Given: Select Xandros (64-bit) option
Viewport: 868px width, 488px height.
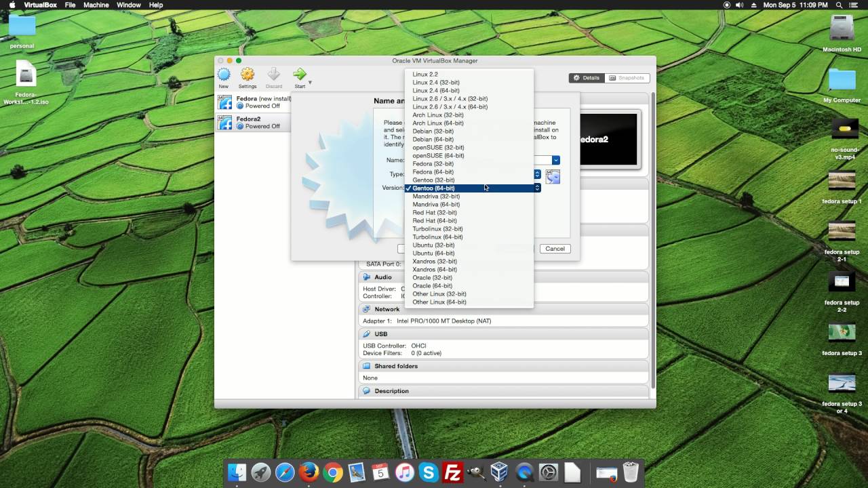Looking at the screenshot, I should (x=469, y=269).
